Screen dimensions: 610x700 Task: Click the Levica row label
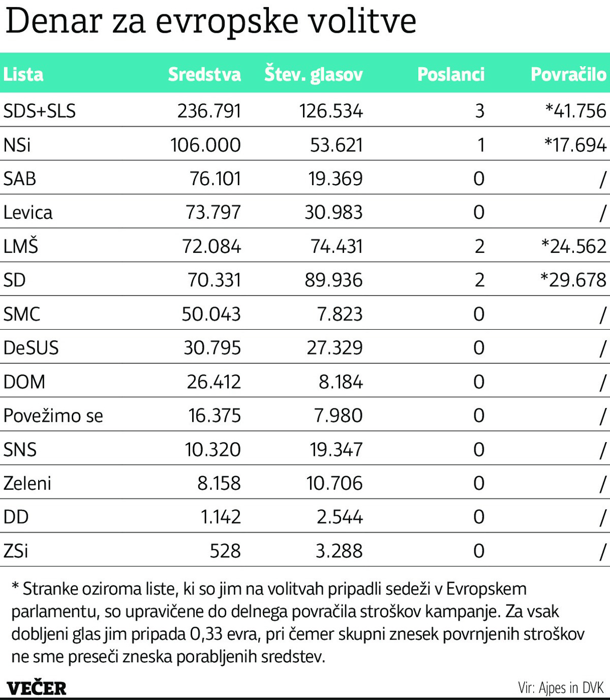coord(28,213)
